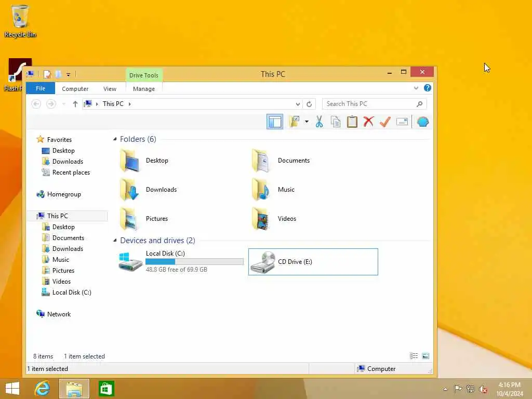
Task: Click the clipboard Paste icon
Action: point(352,122)
